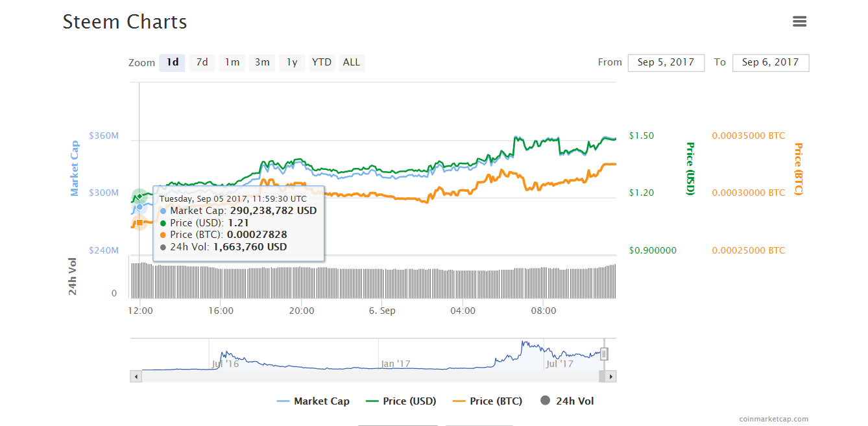
Task: Switch zoom to 1m
Action: (232, 62)
